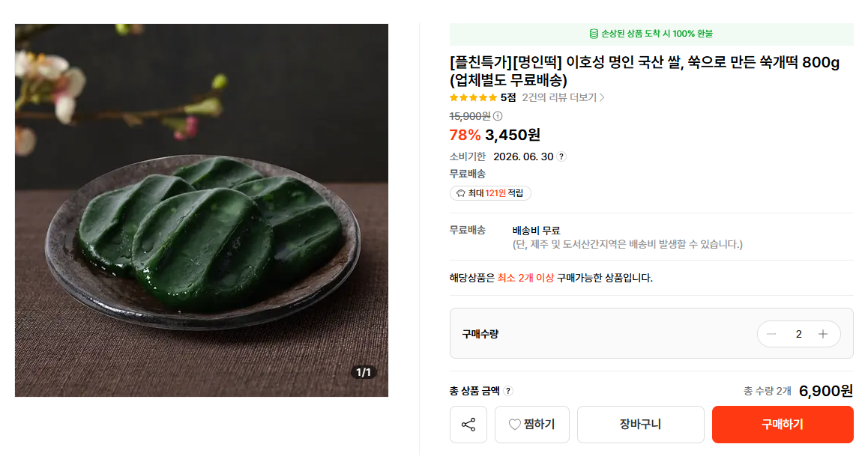Click help icon beside 총 상품 금액

pos(508,391)
